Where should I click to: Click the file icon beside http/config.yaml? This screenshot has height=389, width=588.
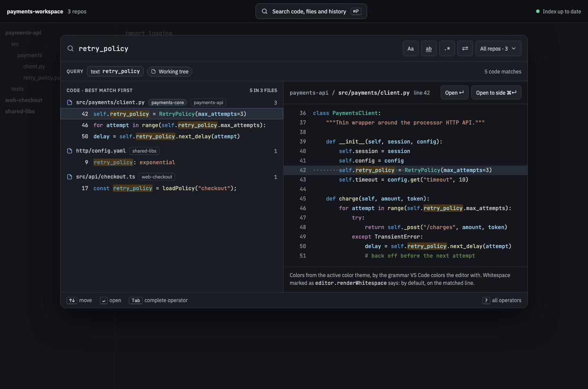(70, 151)
